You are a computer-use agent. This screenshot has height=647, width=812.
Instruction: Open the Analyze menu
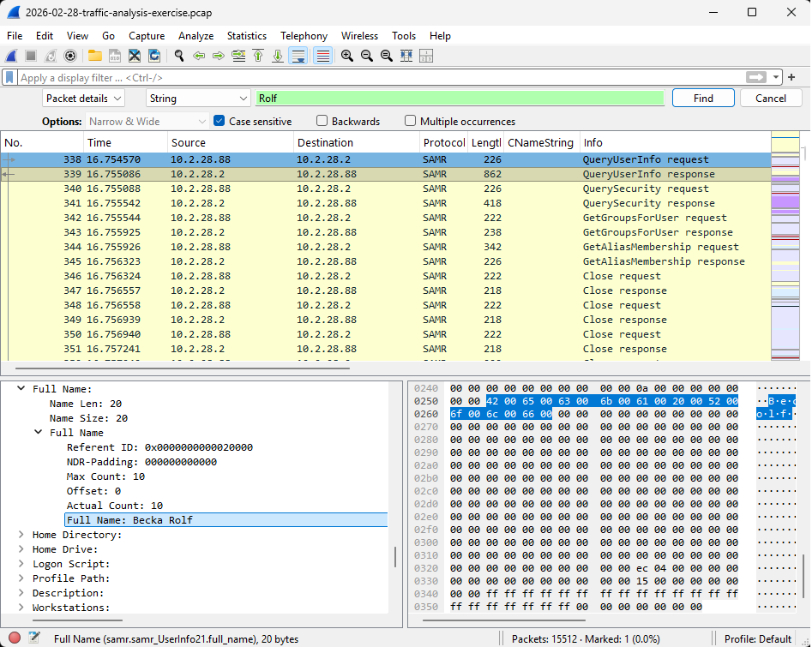pyautogui.click(x=195, y=36)
